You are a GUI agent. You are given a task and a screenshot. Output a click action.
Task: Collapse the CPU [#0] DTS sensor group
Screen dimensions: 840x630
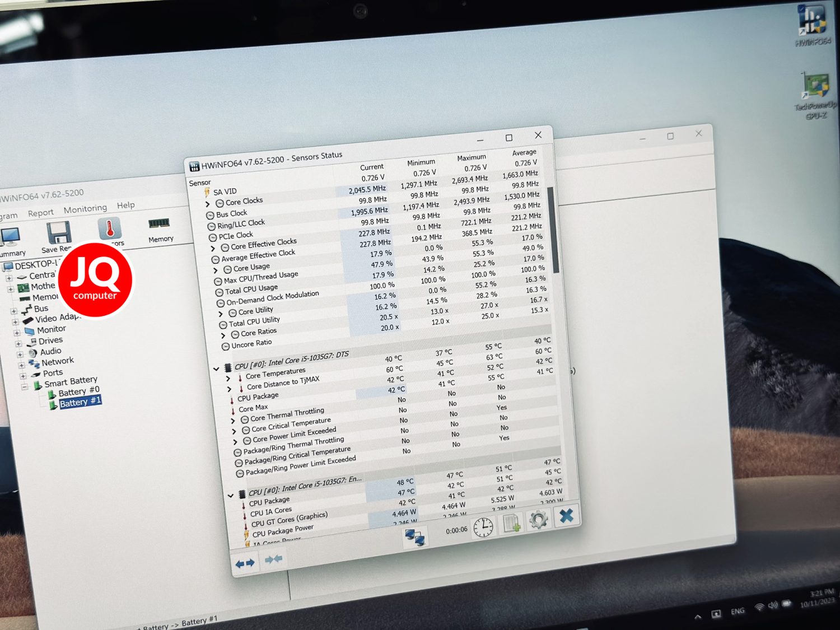click(216, 368)
